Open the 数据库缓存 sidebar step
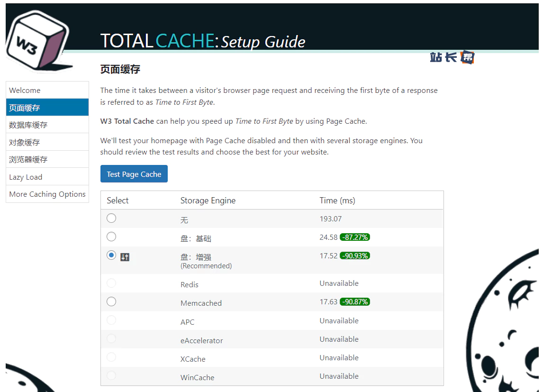Screen dimensions: 543x392 [47, 125]
